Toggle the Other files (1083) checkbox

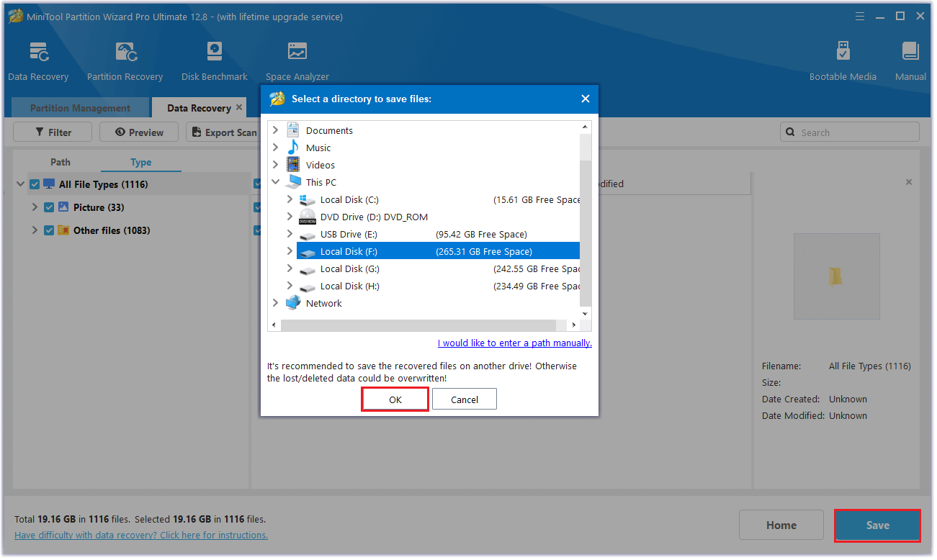pyautogui.click(x=48, y=230)
